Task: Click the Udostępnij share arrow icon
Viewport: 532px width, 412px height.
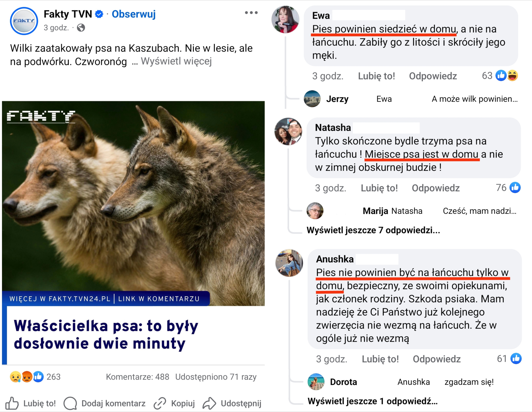Action: coord(209,403)
